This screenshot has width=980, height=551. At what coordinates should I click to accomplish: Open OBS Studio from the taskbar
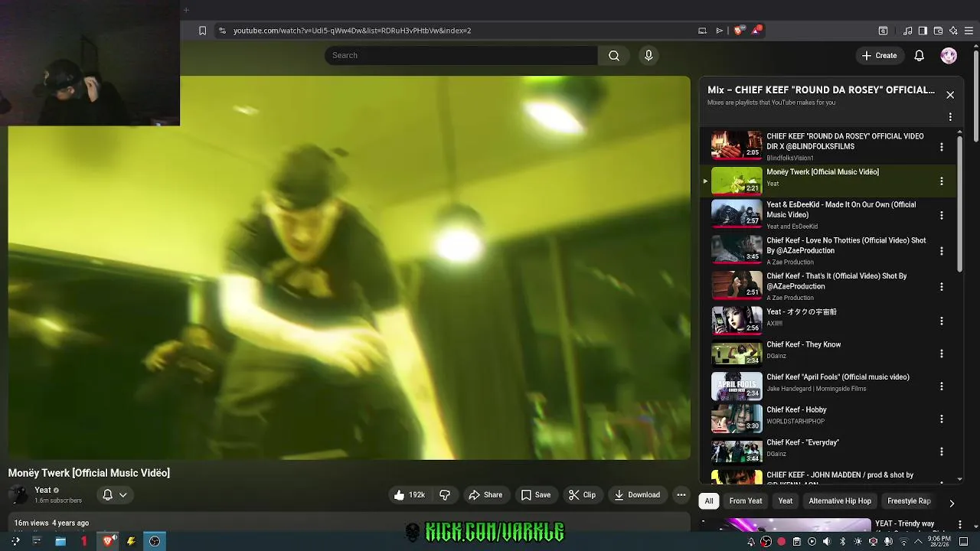155,541
